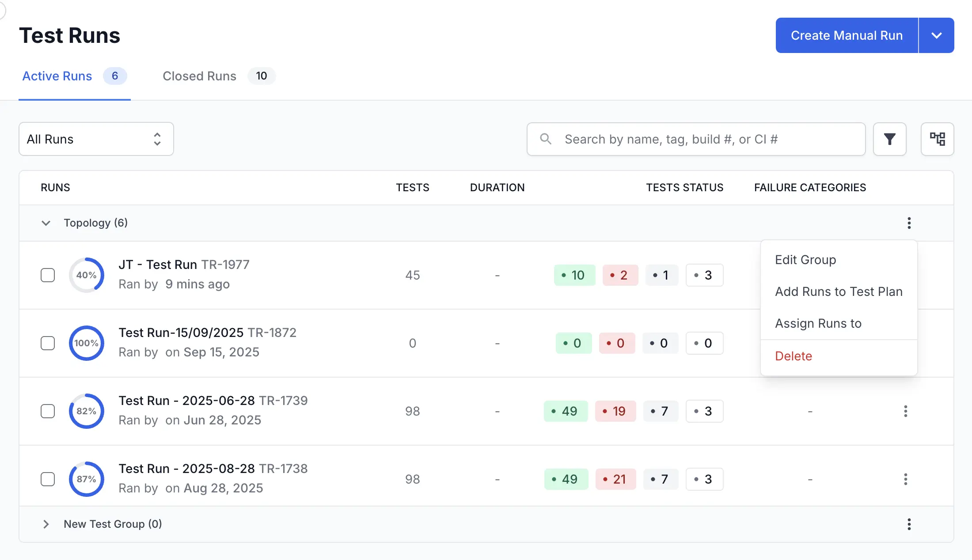972x560 pixels.
Task: Open the kebab menu for Test Run TR-1738
Action: tap(906, 479)
